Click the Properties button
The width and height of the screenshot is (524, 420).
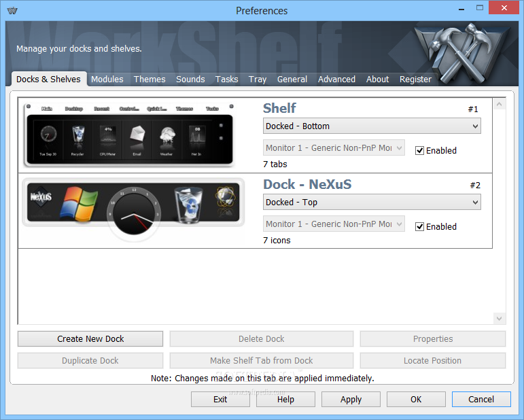[x=433, y=339]
